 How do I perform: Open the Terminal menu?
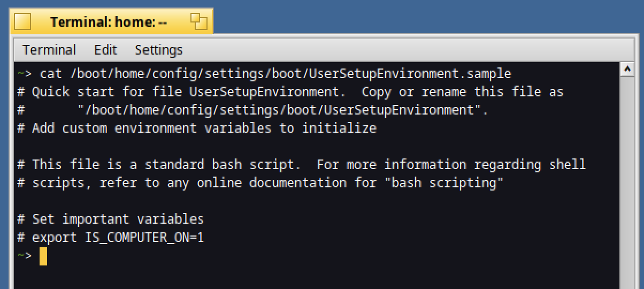(x=49, y=50)
